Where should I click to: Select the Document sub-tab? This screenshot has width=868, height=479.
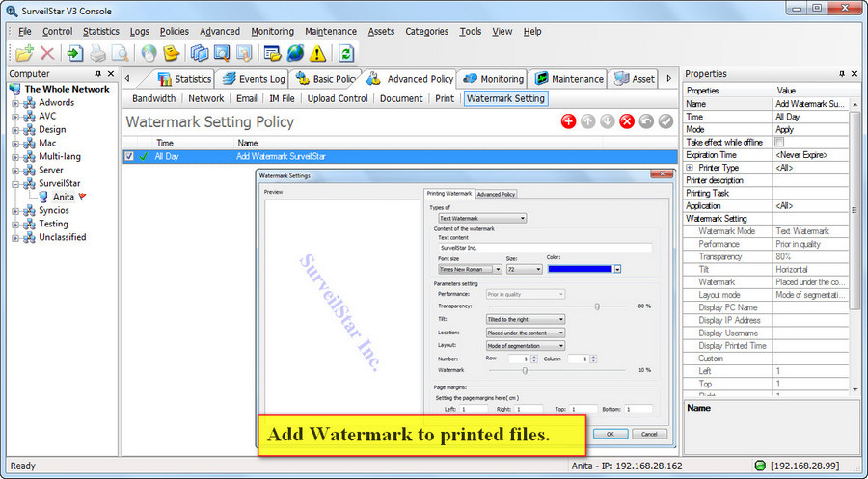(x=401, y=98)
